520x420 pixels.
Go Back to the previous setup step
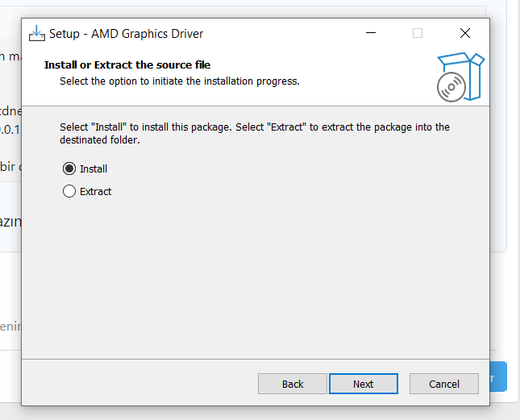pos(293,384)
